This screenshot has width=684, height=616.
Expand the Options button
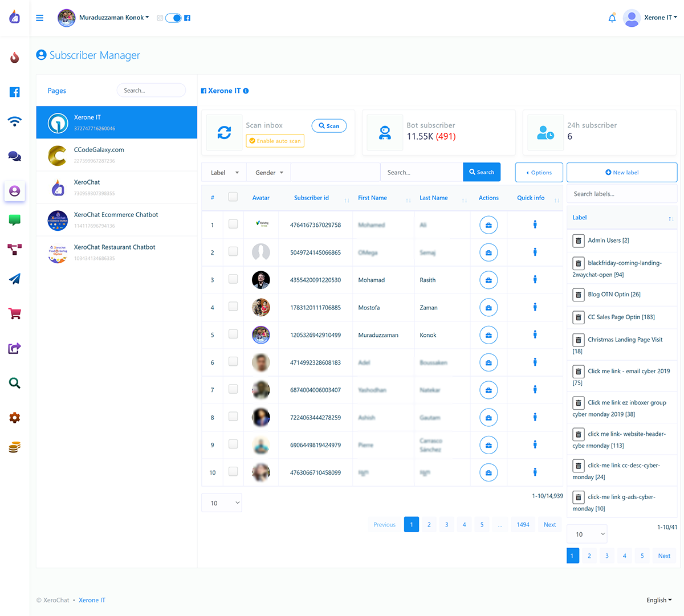539,172
